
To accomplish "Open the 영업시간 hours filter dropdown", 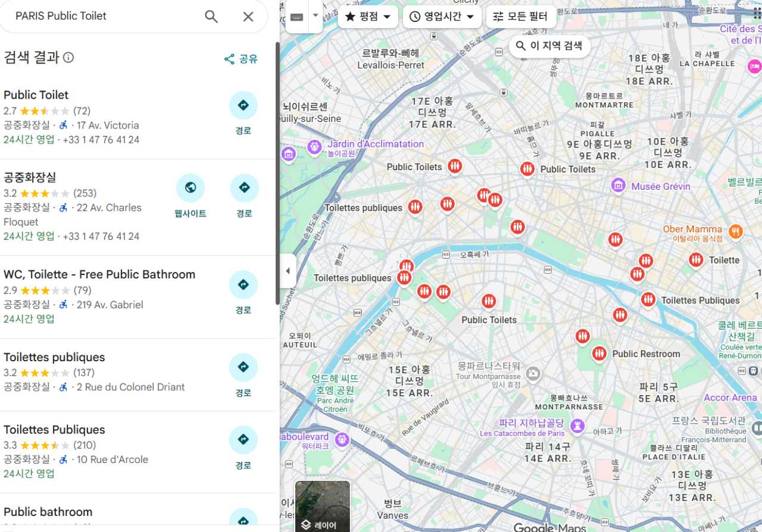I will coord(442,17).
